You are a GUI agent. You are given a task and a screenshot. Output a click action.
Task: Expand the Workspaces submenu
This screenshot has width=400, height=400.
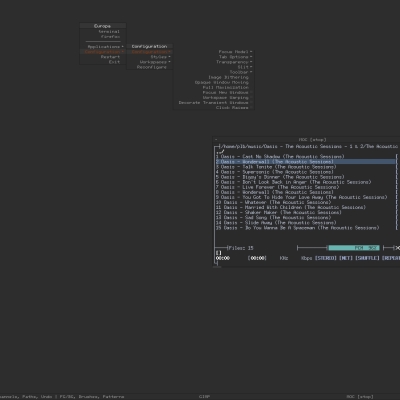149,62
